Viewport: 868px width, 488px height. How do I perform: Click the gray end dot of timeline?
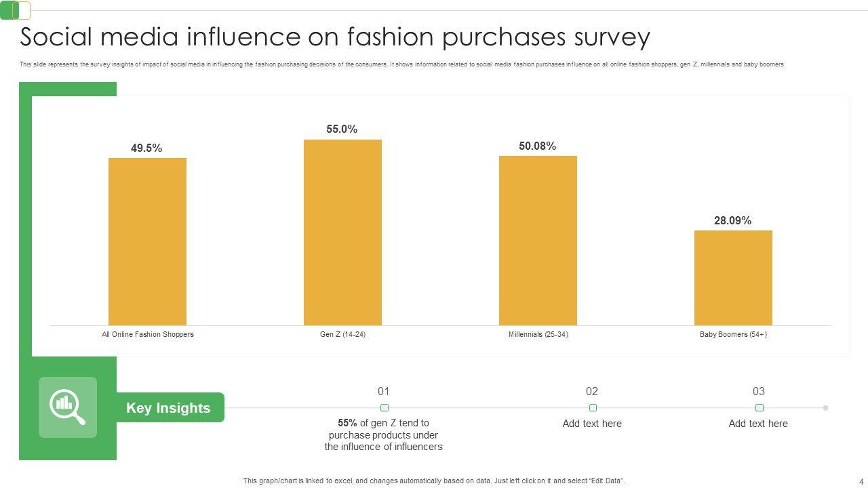pyautogui.click(x=825, y=408)
